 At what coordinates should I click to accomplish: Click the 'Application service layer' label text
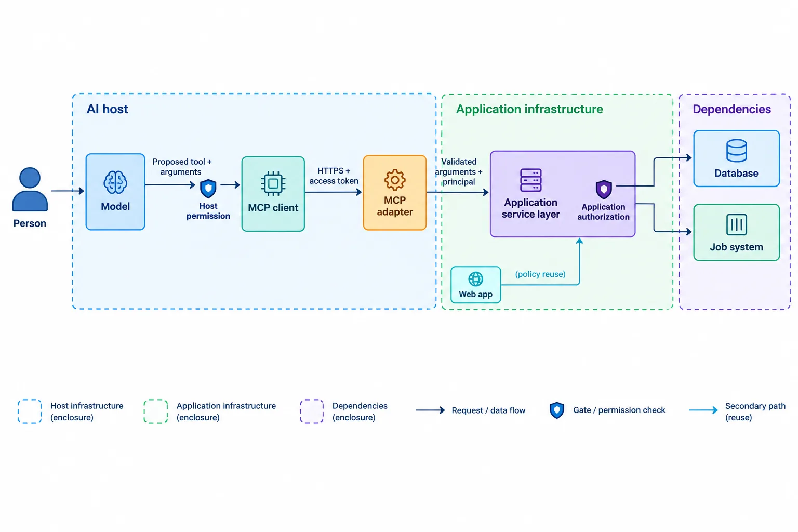pos(531,208)
